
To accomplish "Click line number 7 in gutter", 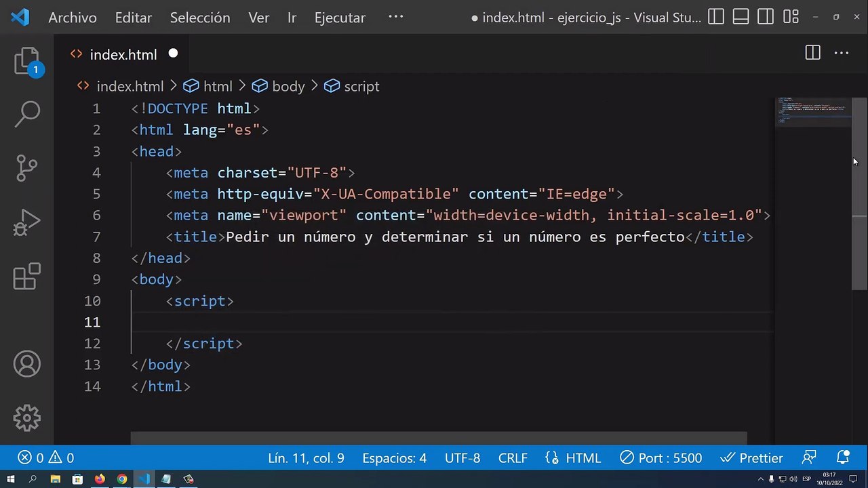I will [96, 237].
